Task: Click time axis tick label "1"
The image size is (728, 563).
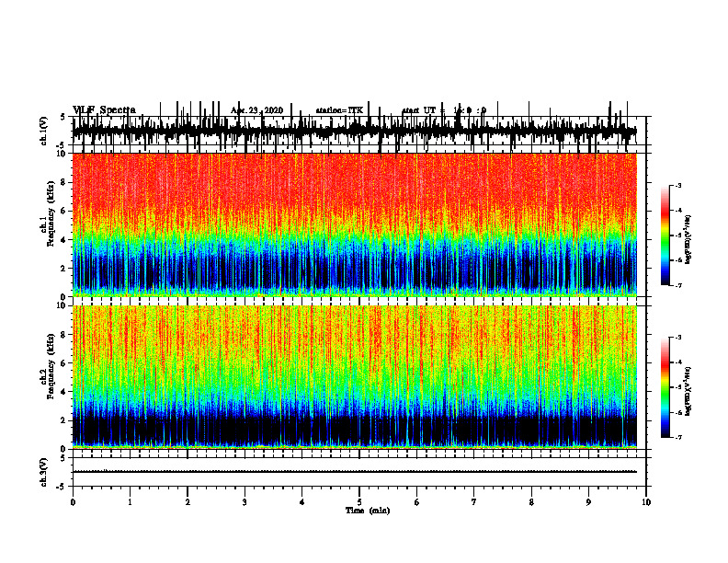Action: pos(130,502)
